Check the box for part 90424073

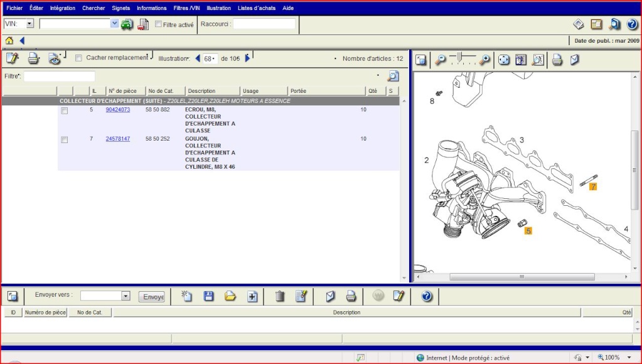64,110
